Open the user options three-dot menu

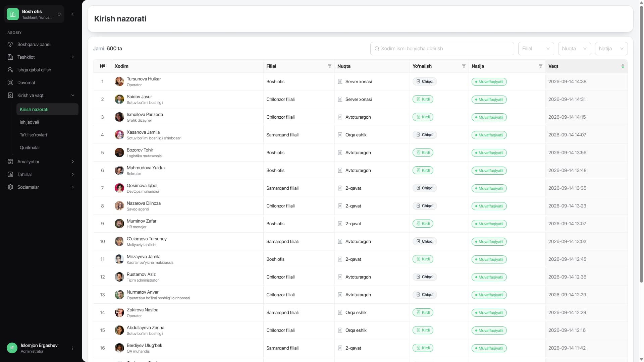click(72, 348)
